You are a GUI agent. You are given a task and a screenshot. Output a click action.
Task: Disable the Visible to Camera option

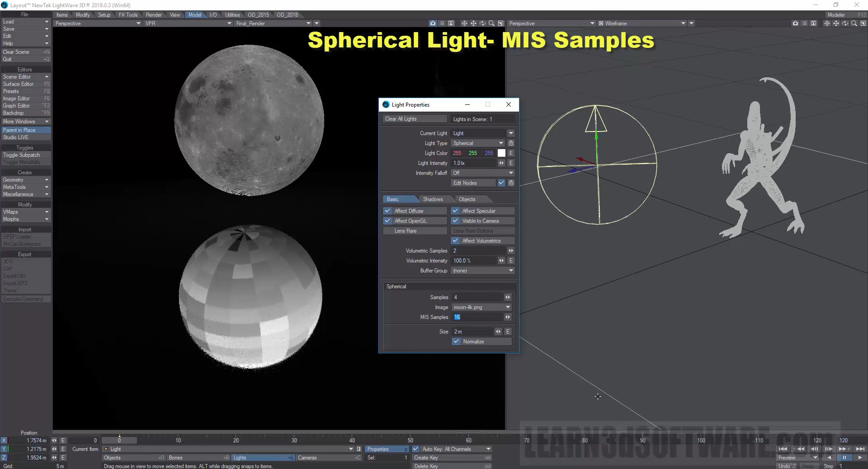(x=455, y=221)
